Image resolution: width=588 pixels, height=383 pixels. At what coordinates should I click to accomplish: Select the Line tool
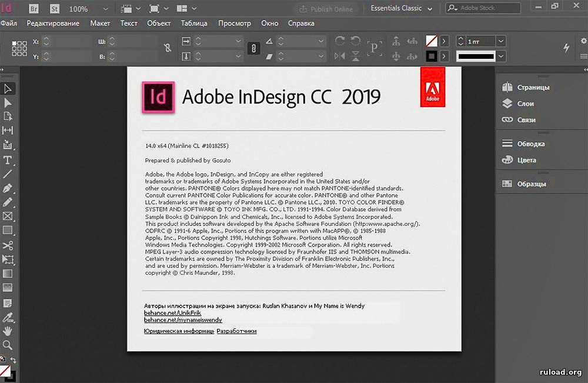click(x=8, y=174)
